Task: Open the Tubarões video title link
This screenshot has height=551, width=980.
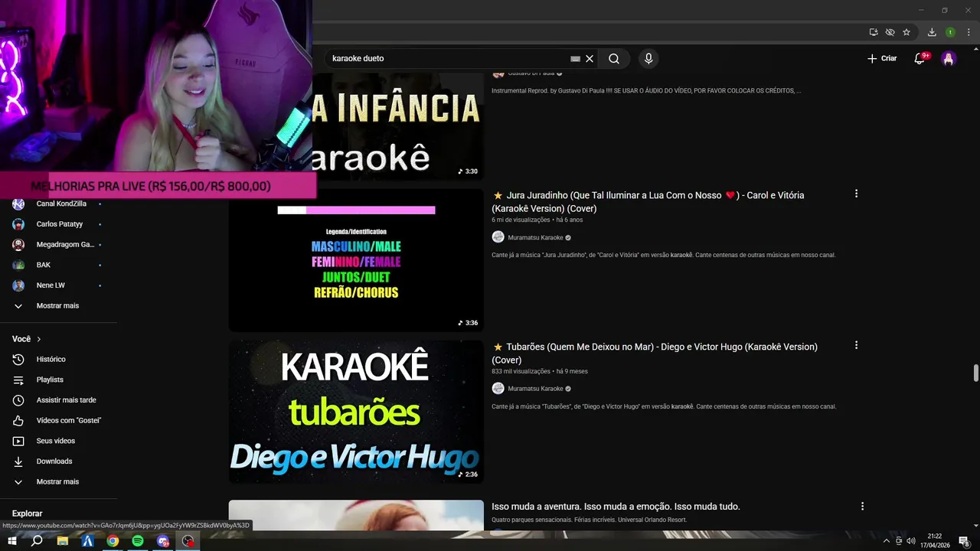Action: (655, 354)
